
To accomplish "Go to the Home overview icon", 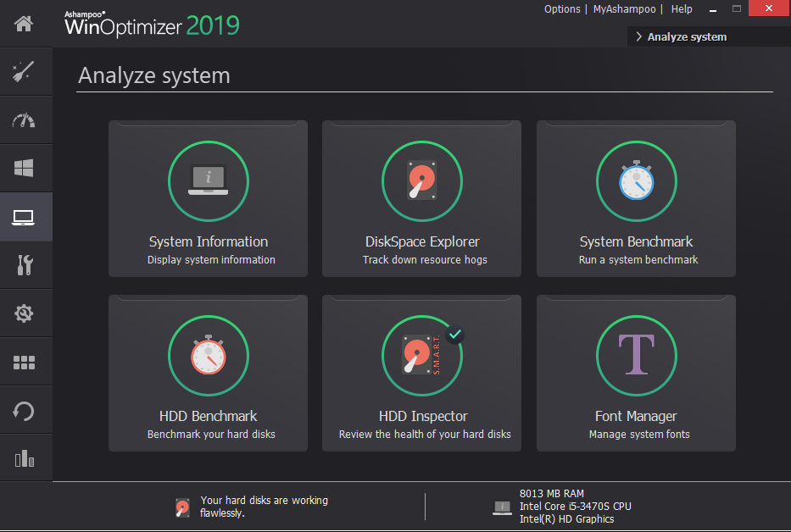I will click(24, 23).
